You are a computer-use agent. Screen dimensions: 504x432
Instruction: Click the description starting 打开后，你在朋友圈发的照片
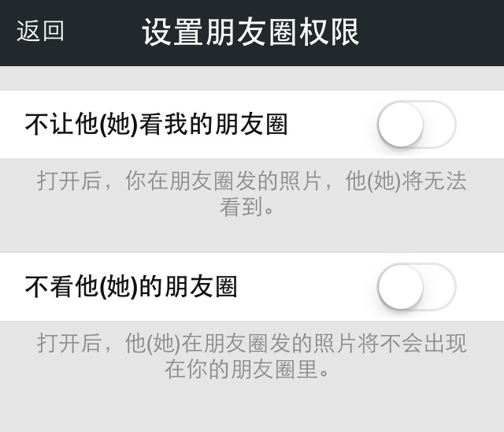coord(251,181)
